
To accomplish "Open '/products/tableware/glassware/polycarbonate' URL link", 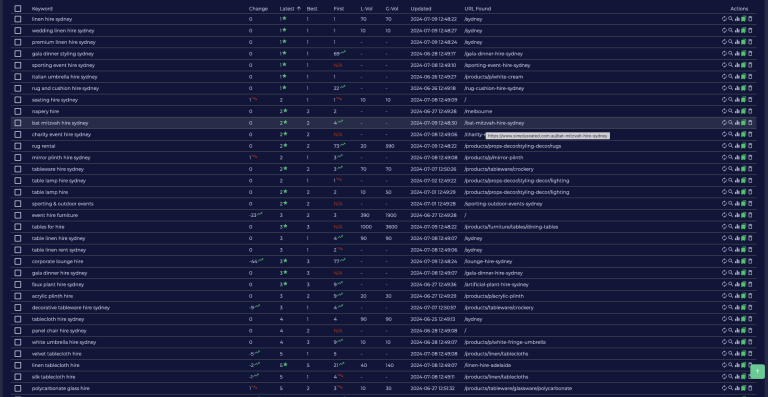I will 518,388.
